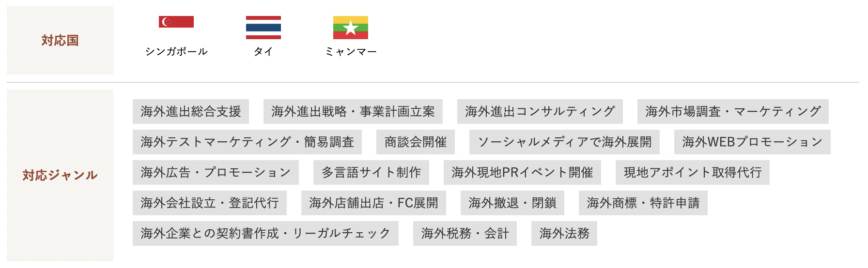Click the 海外WEBプロモーション tag
This screenshot has width=868, height=268.
point(752,142)
